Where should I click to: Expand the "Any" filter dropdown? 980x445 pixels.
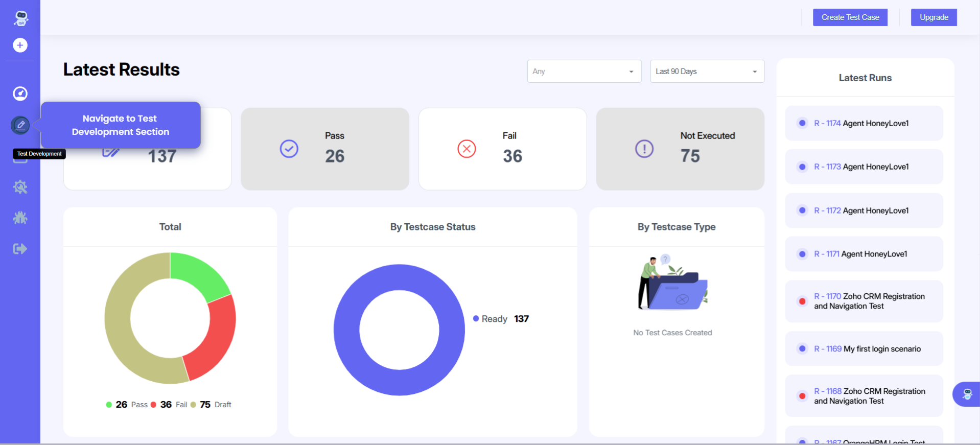(x=584, y=72)
